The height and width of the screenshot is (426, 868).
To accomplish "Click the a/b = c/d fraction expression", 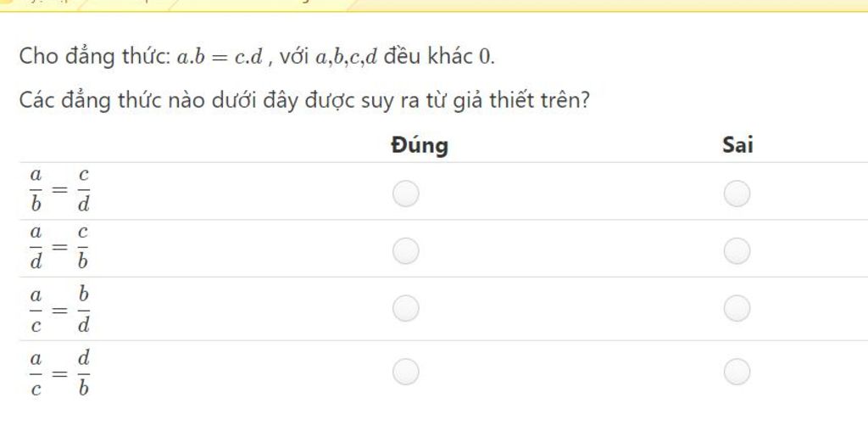I will point(60,191).
